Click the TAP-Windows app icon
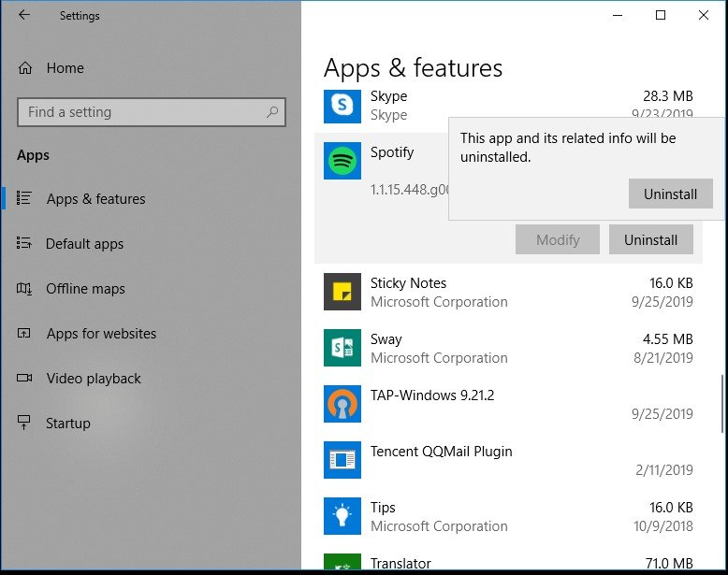The image size is (728, 575). pos(342,404)
